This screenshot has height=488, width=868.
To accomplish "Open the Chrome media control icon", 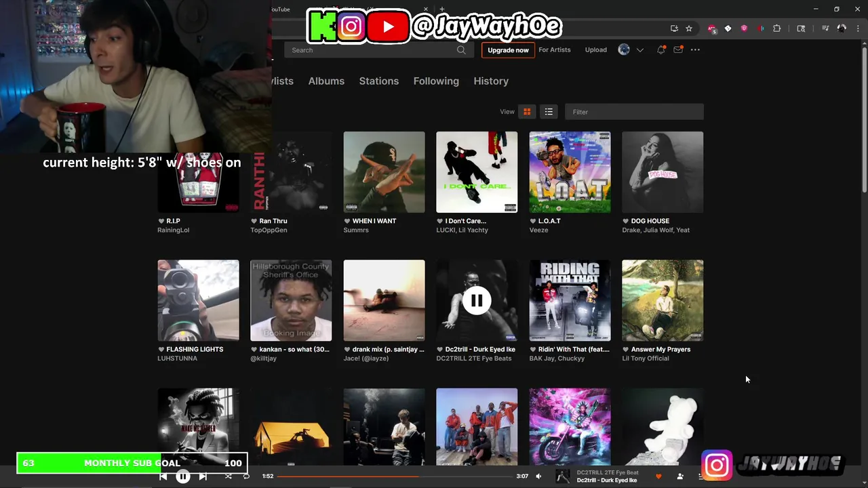I will [825, 28].
